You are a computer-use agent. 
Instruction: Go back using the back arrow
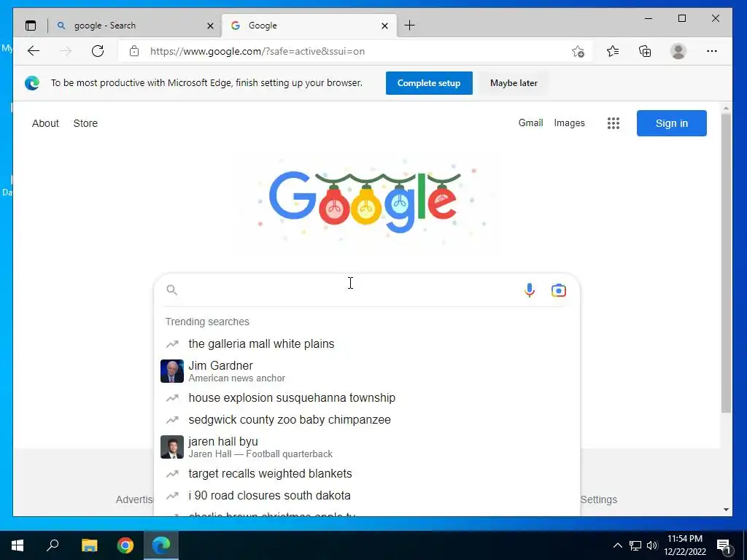pyautogui.click(x=34, y=51)
